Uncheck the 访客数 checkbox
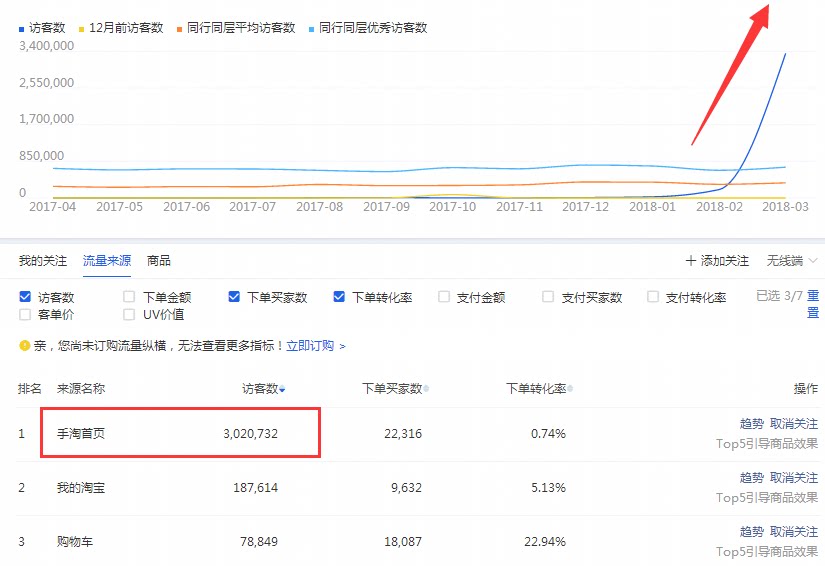This screenshot has width=825, height=566. 25,297
